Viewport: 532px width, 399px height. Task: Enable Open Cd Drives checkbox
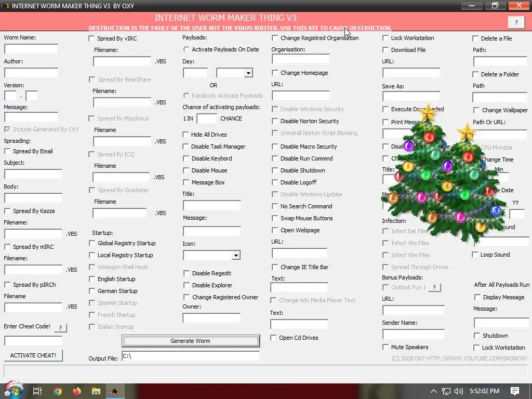click(273, 338)
